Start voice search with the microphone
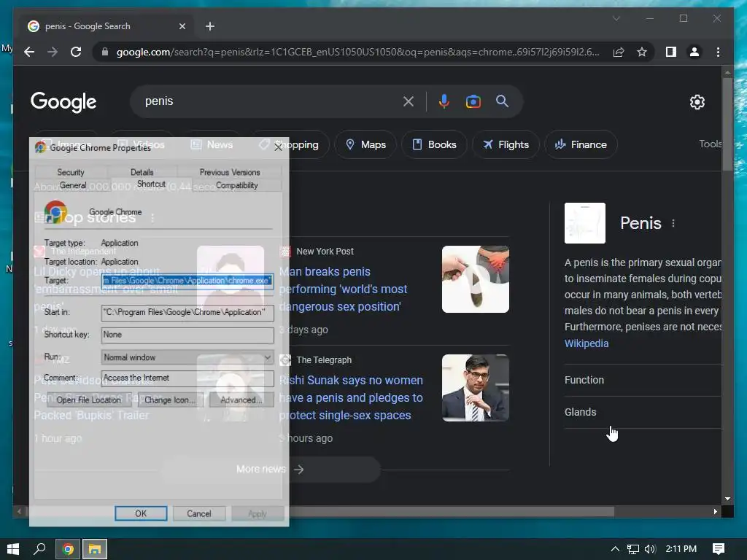Screen dimensions: 747x560 [444, 101]
